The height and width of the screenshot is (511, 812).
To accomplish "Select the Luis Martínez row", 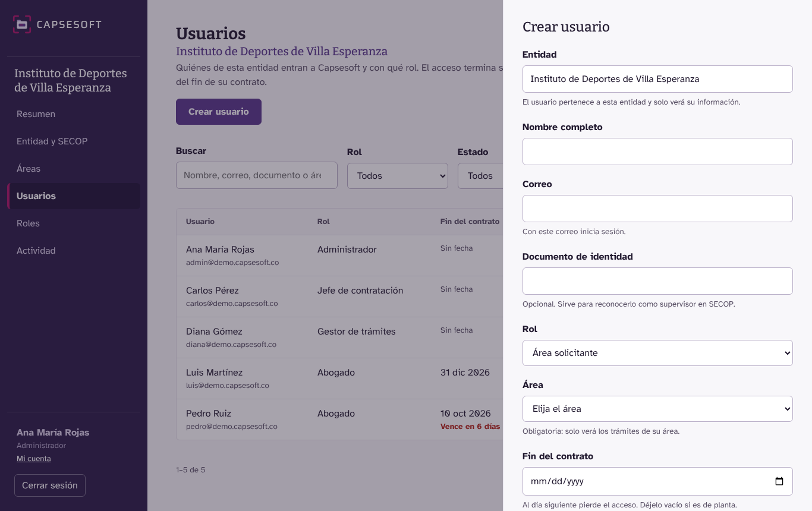I will coord(339,378).
